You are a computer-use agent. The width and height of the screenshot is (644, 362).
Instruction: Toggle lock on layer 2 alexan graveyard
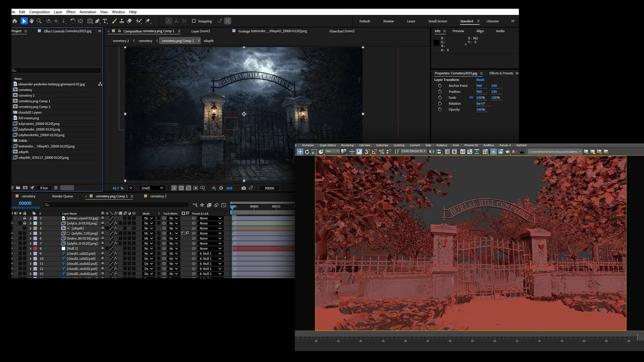pyautogui.click(x=24, y=218)
